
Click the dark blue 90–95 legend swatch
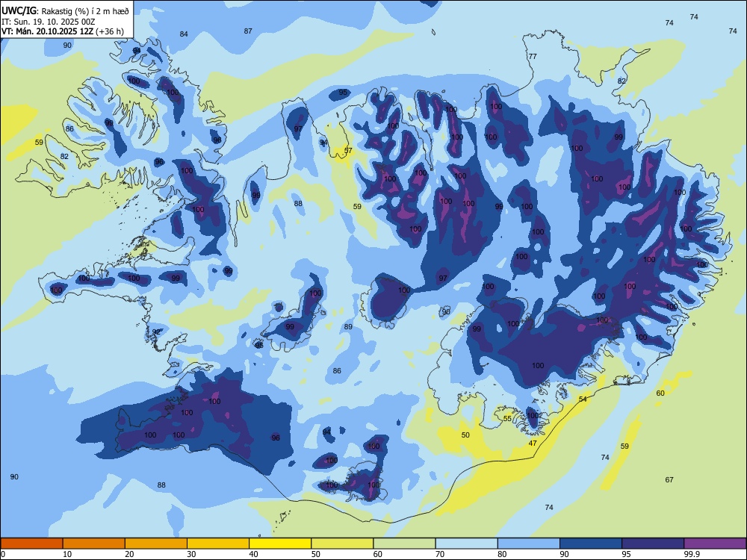coord(591,544)
